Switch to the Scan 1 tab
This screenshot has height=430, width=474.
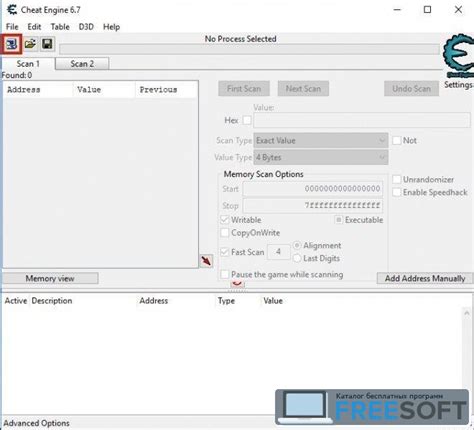28,64
